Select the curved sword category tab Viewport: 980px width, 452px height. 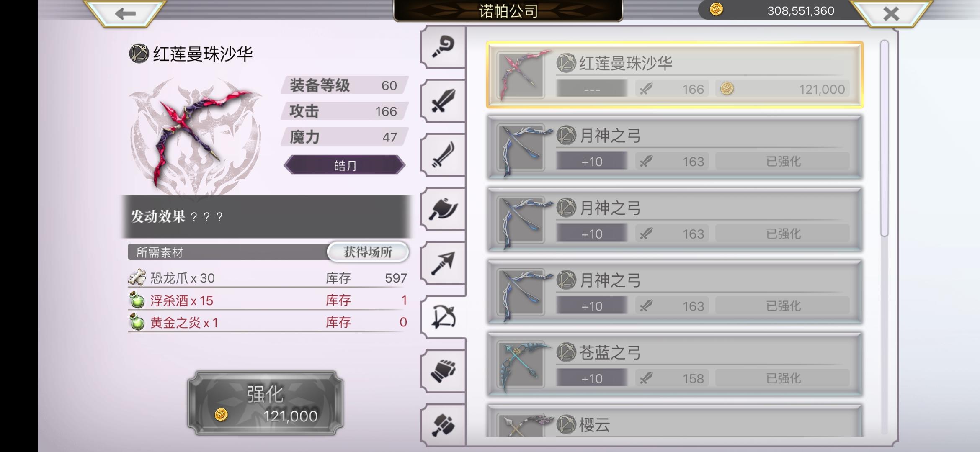[443, 155]
